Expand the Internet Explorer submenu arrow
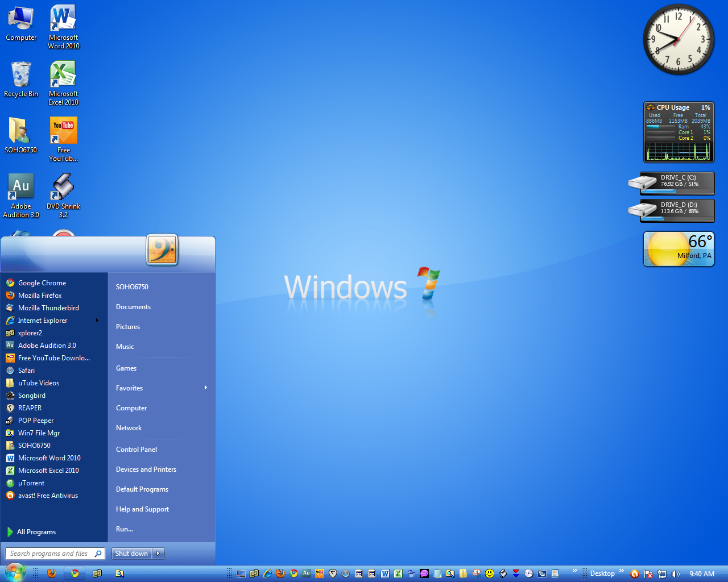The height and width of the screenshot is (582, 728). click(97, 320)
